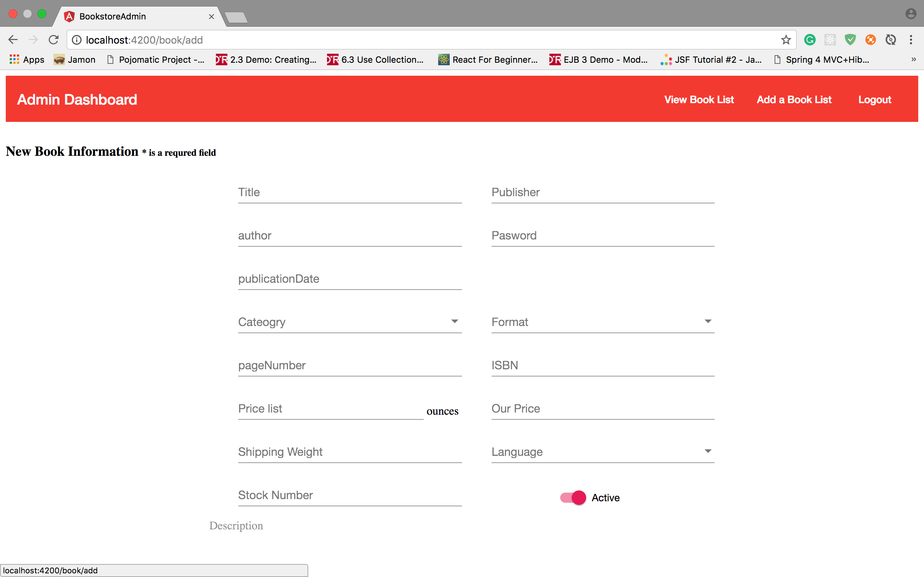Click the orange circle extension icon
Image resolution: width=924 pixels, height=577 pixels.
click(x=870, y=40)
